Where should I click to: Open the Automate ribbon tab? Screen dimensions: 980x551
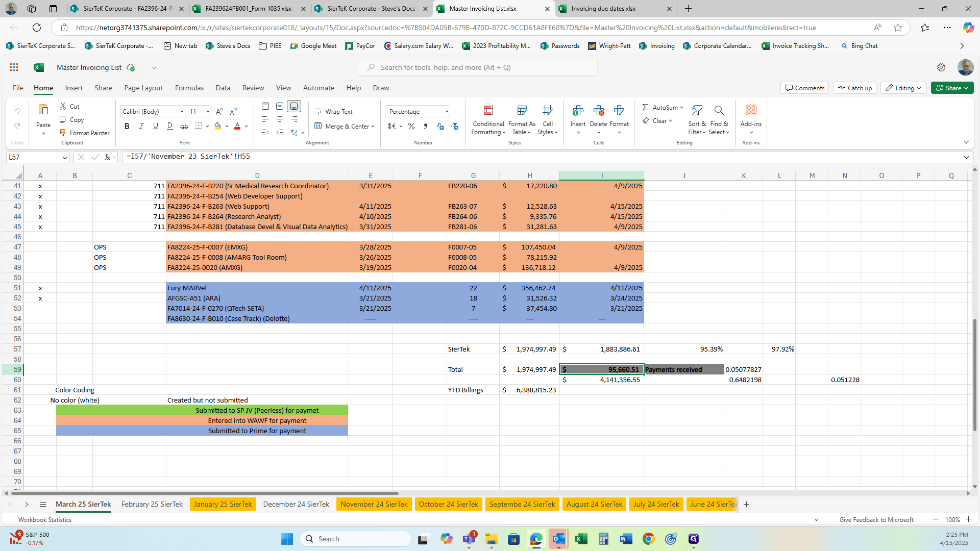pyautogui.click(x=318, y=88)
